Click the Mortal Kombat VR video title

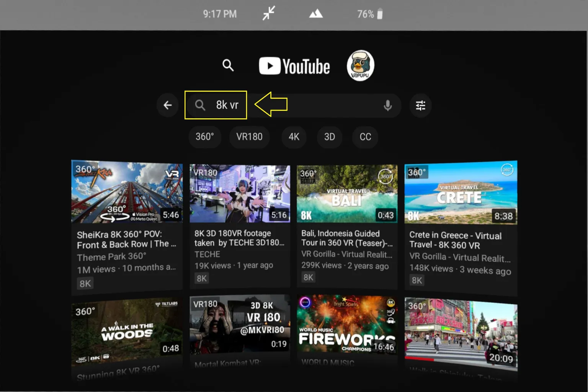pos(228,364)
